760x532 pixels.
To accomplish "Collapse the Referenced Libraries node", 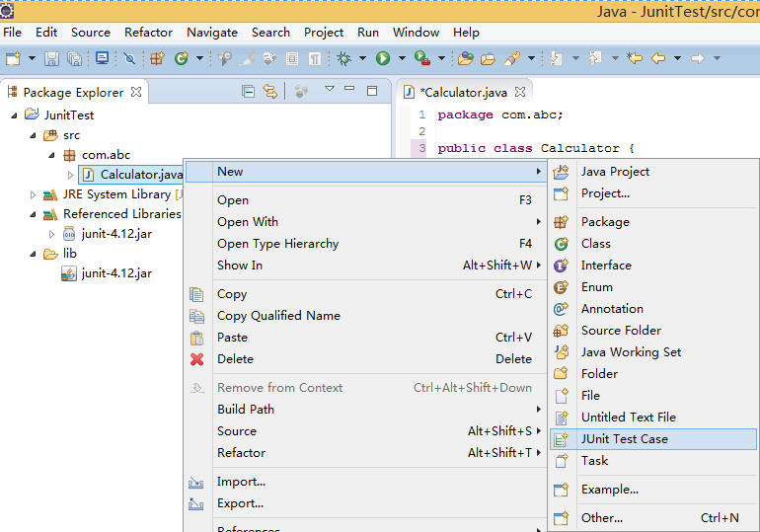I will [x=33, y=214].
